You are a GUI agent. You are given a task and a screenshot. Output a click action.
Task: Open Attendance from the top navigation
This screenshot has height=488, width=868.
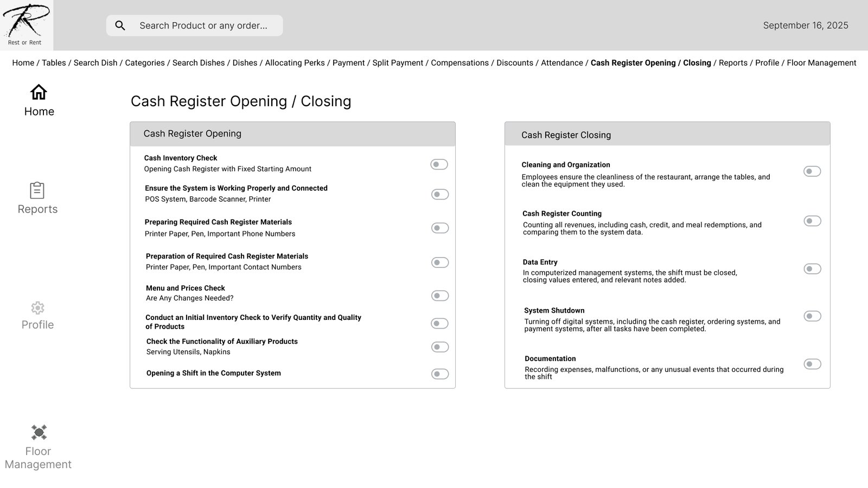561,63
